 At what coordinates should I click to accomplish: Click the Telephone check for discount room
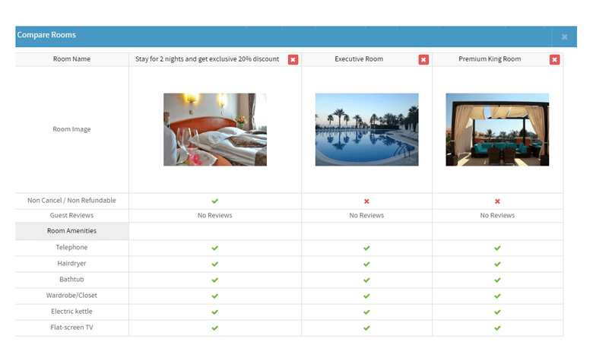(215, 248)
